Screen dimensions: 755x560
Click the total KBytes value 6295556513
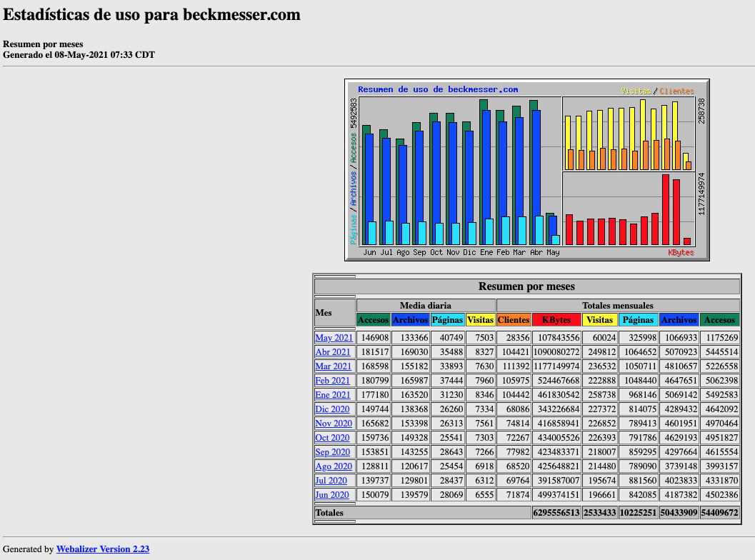[556, 513]
